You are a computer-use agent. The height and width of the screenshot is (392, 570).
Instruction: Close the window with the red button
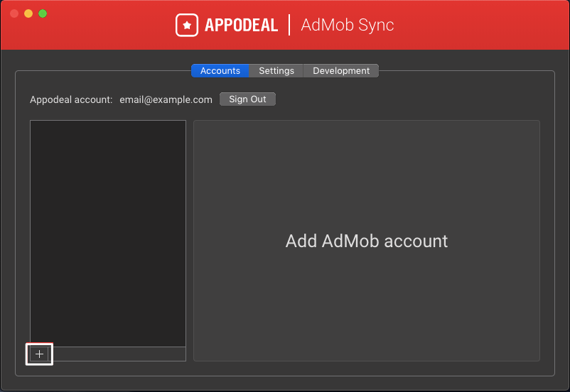14,13
